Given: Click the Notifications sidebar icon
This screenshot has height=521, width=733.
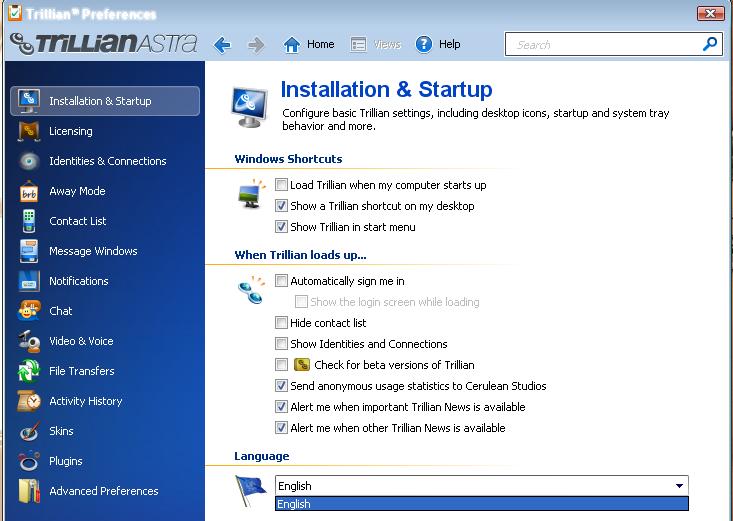Looking at the screenshot, I should (29, 281).
